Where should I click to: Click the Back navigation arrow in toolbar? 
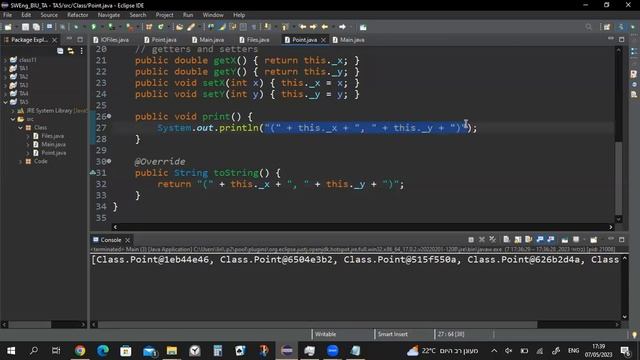click(x=325, y=27)
